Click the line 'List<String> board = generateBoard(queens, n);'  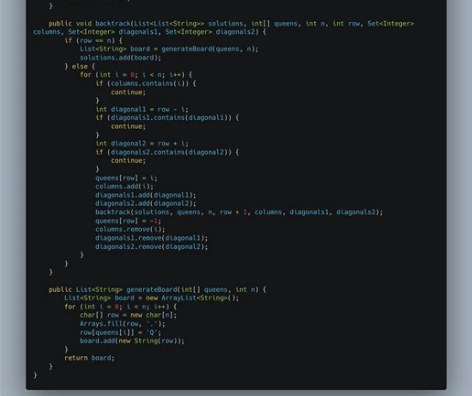point(169,49)
